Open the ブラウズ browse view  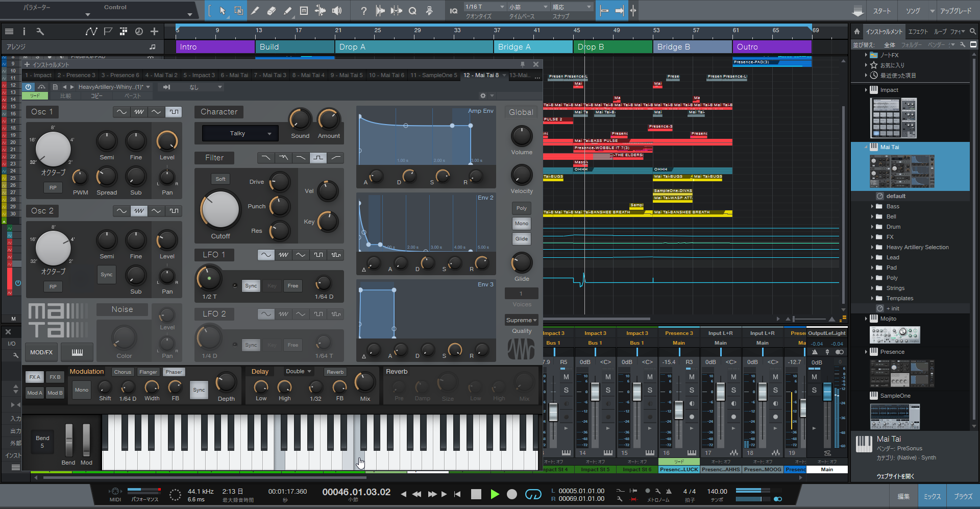[963, 496]
